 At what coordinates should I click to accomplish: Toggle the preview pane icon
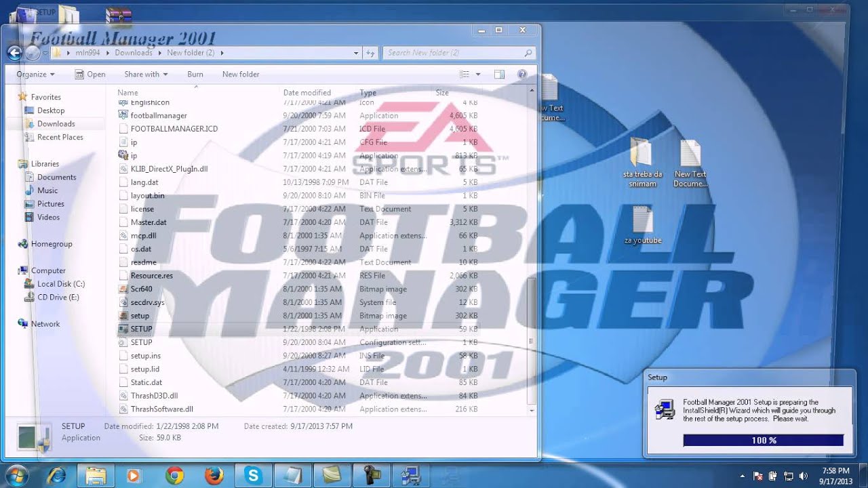click(499, 74)
